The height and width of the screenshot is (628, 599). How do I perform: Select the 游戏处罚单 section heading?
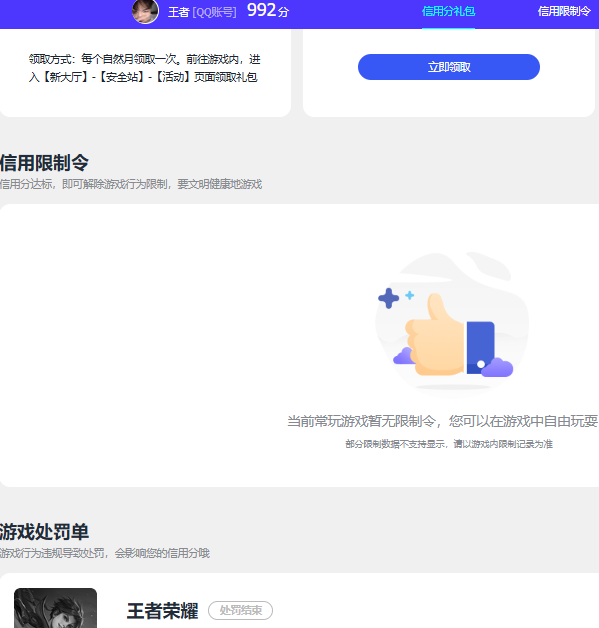tap(44, 532)
